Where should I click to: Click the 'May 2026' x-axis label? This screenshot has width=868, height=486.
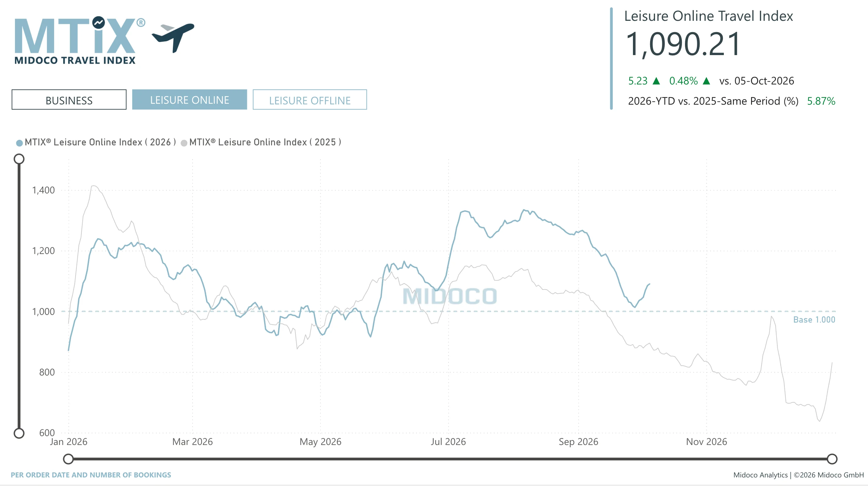pos(320,442)
